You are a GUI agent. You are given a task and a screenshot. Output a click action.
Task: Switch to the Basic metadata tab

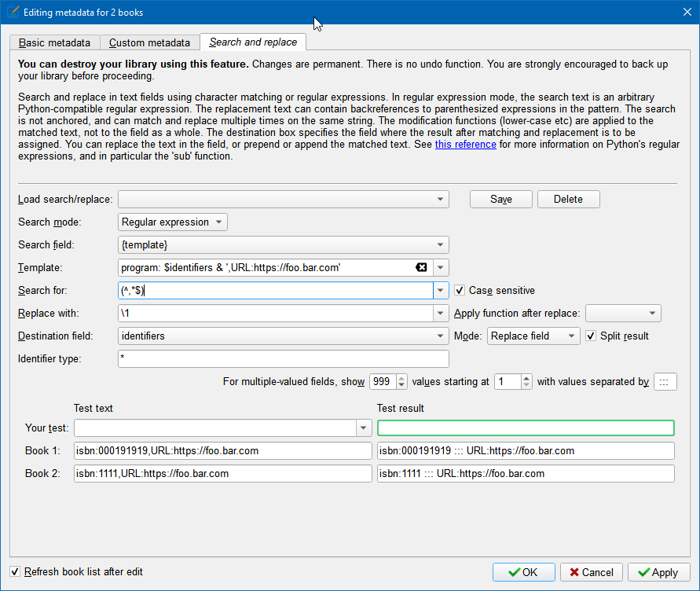point(54,42)
